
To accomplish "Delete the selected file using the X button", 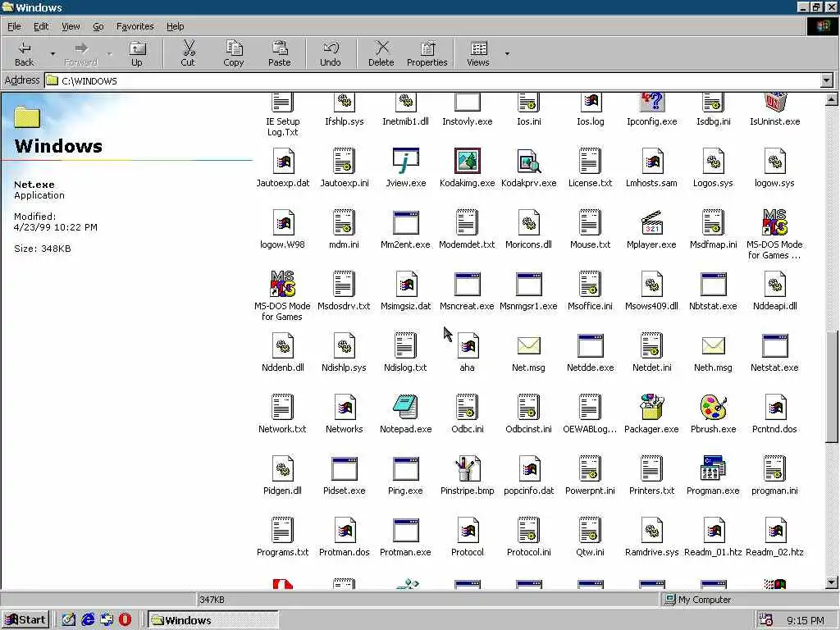I will click(x=381, y=53).
